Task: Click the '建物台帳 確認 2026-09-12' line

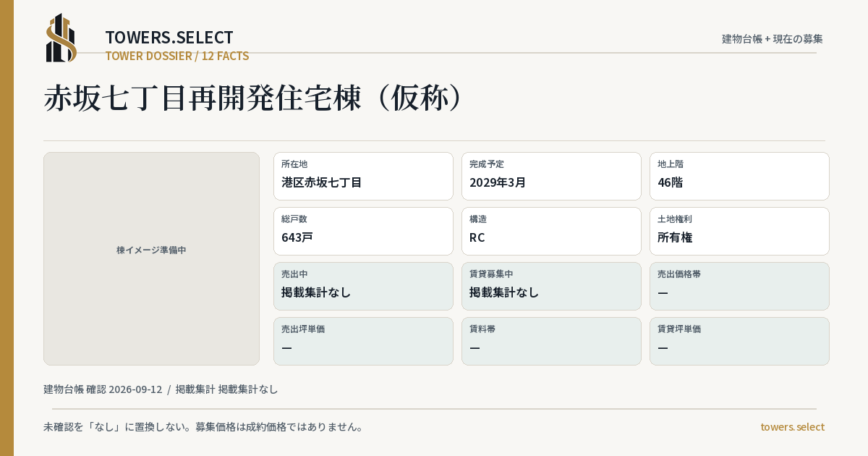Action: (x=161, y=389)
